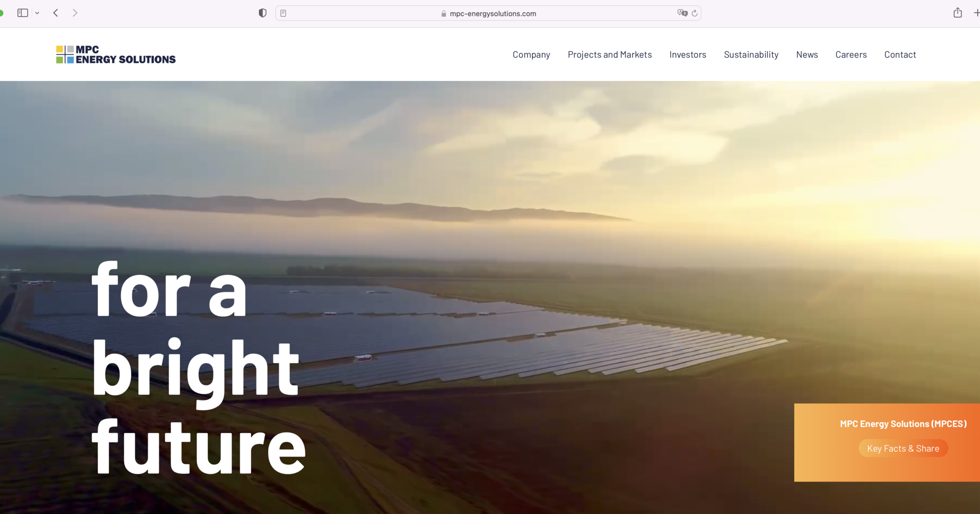Screen dimensions: 980x514
Task: Open a new tab with the plus icon
Action: pos(977,13)
